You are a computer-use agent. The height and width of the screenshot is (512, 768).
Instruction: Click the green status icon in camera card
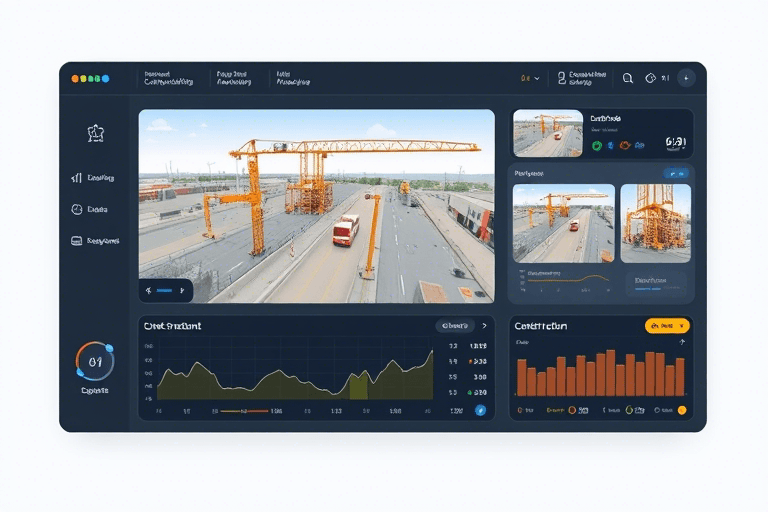597,145
